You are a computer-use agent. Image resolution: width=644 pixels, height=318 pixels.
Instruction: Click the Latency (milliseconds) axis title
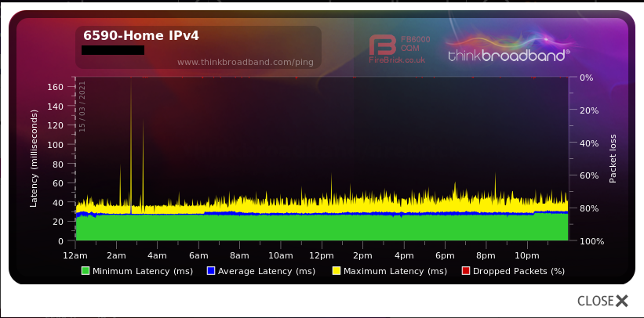point(34,158)
